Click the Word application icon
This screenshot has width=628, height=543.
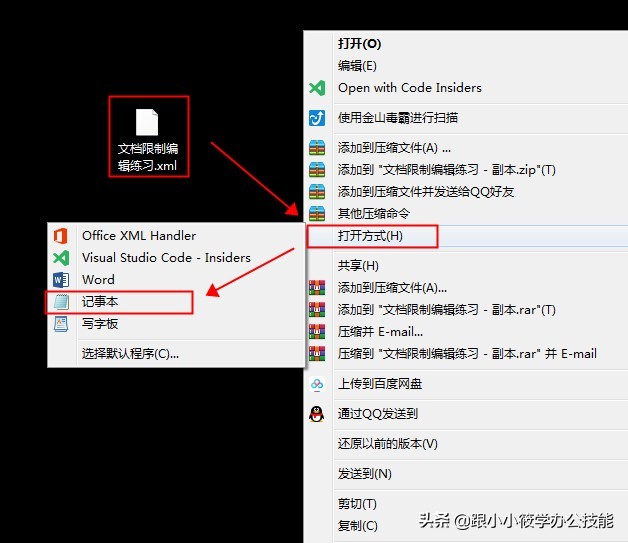coord(60,280)
